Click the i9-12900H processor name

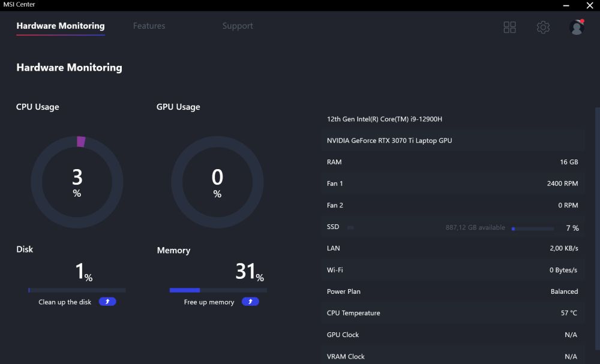click(384, 119)
